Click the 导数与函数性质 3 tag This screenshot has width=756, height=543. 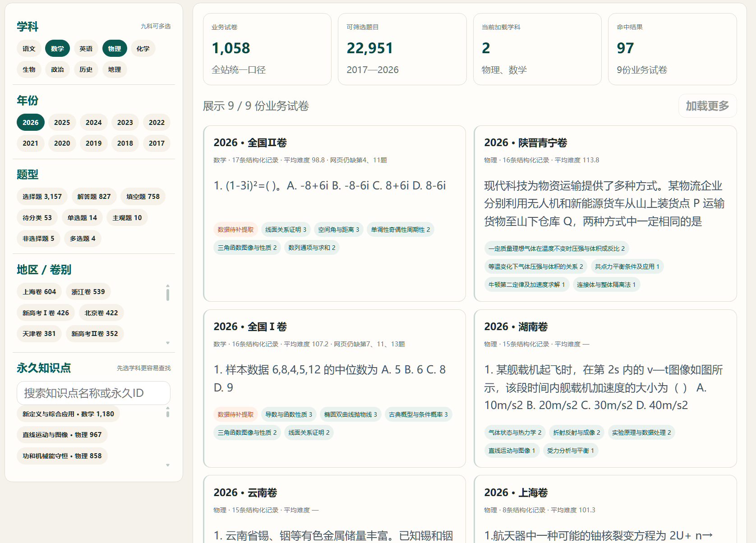click(289, 414)
